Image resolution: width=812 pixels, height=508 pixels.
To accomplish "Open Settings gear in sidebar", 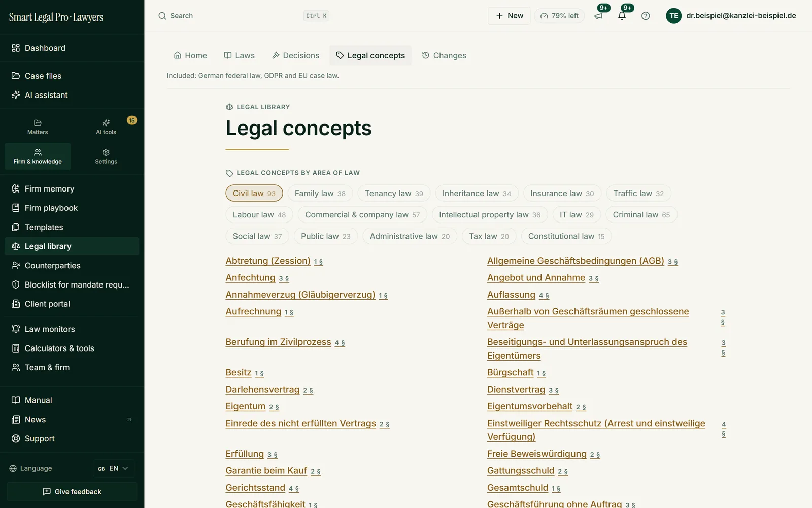I will [x=106, y=156].
